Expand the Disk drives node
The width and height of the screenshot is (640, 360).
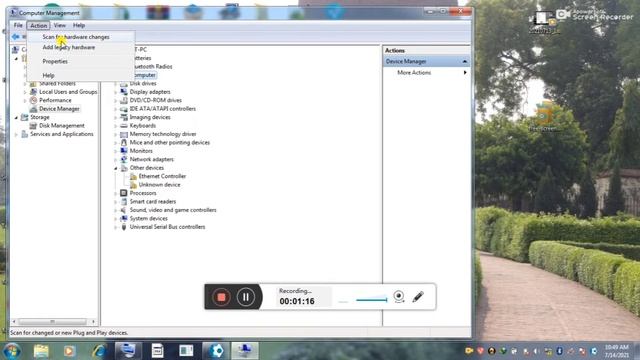116,84
